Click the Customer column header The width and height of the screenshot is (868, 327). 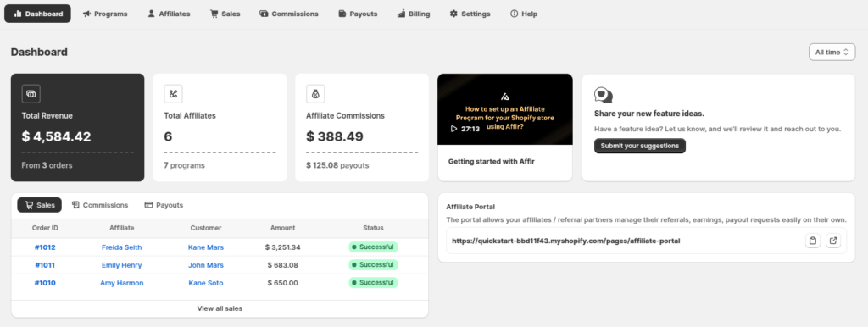(206, 228)
